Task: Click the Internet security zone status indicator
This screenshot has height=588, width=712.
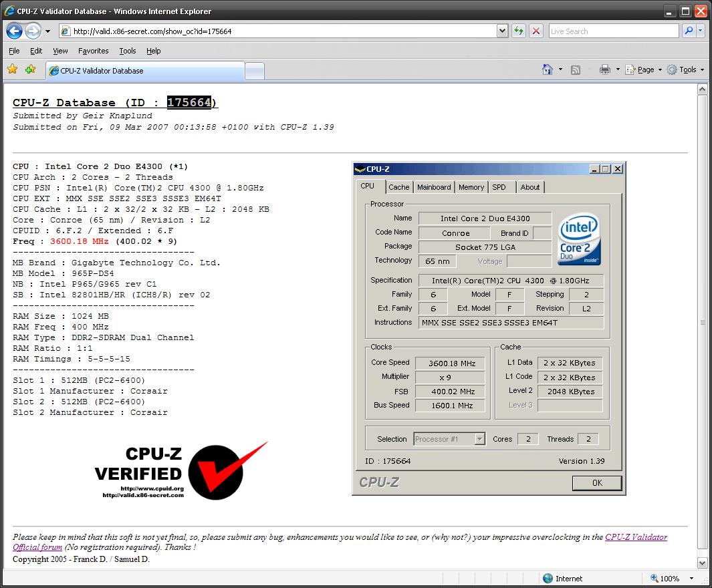Action: pos(563,579)
